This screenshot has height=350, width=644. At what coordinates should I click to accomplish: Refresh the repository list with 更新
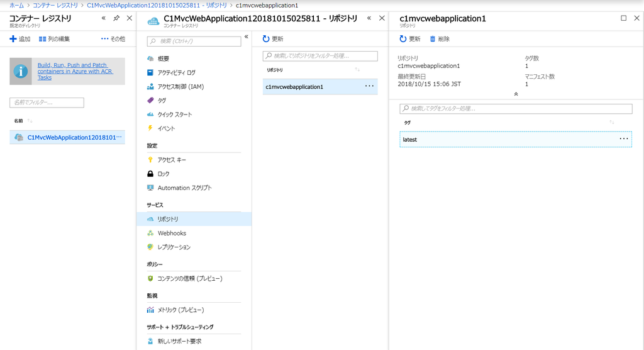pyautogui.click(x=273, y=38)
